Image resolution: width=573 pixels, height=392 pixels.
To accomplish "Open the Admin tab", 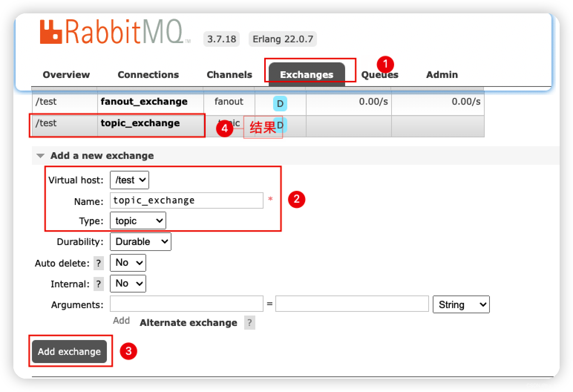I will point(442,75).
